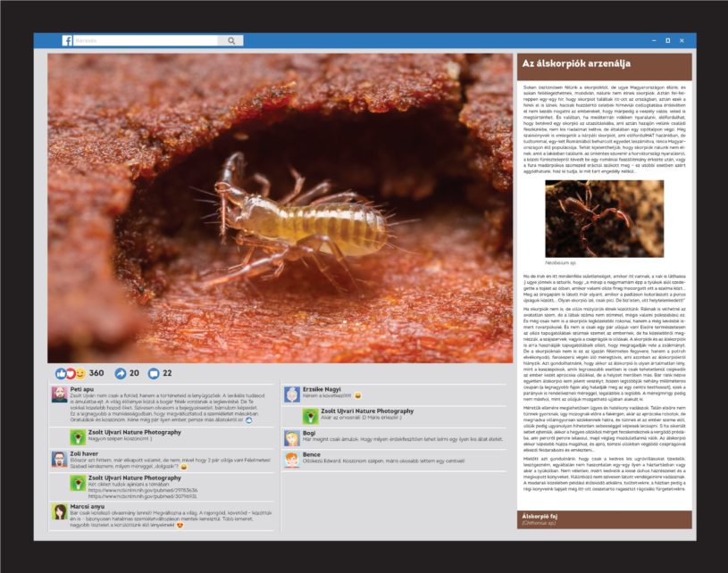This screenshot has width=728, height=573.
Task: Click the share arrow icon
Action: [x=121, y=373]
